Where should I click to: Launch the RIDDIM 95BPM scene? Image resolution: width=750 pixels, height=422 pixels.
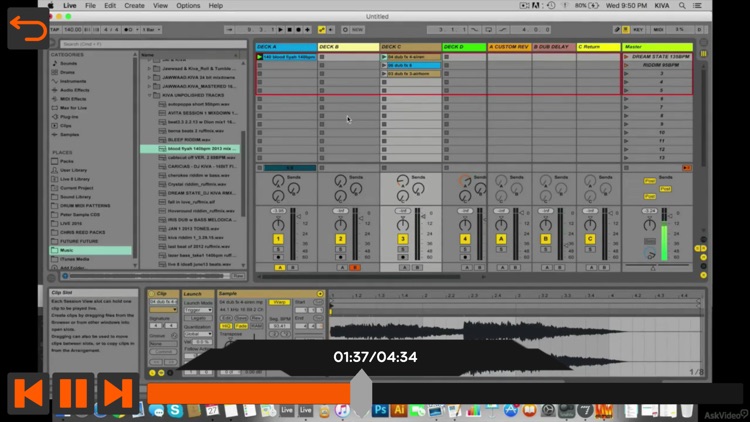[x=627, y=66]
